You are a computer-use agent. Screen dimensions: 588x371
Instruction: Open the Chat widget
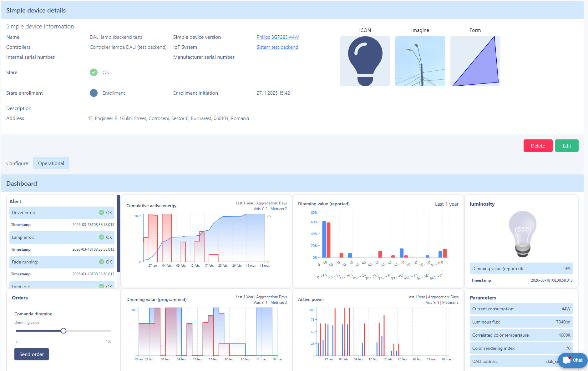[x=572, y=360]
